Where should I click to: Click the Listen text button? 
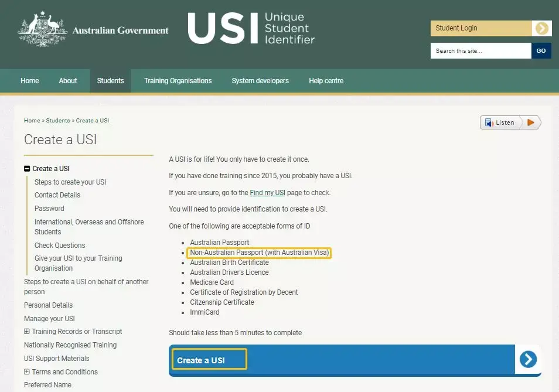pyautogui.click(x=505, y=122)
